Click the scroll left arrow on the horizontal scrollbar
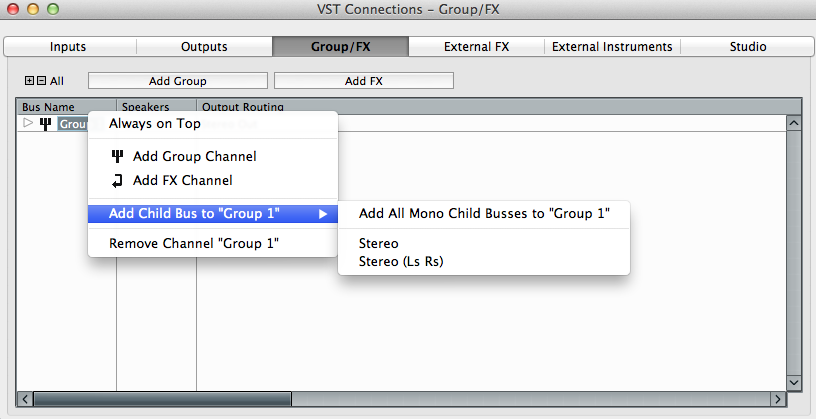The height and width of the screenshot is (419, 816). click(x=24, y=399)
